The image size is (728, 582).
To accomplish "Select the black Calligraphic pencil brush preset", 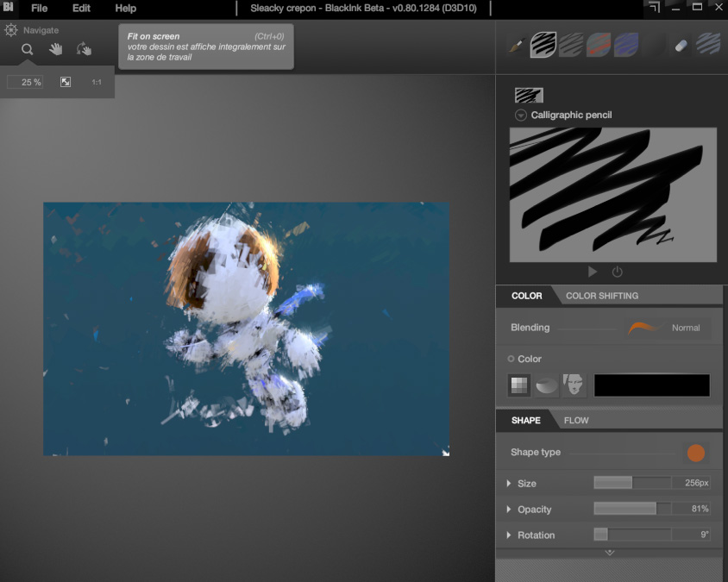I will [543, 45].
